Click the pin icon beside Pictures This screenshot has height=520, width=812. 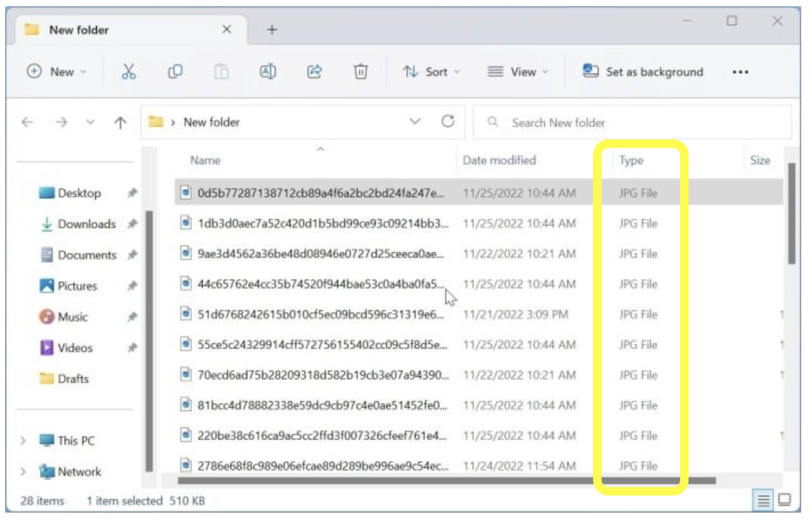(132, 286)
